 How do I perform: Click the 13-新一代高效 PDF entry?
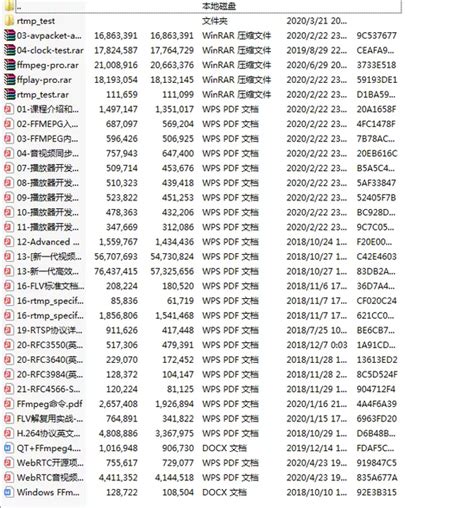[48, 271]
